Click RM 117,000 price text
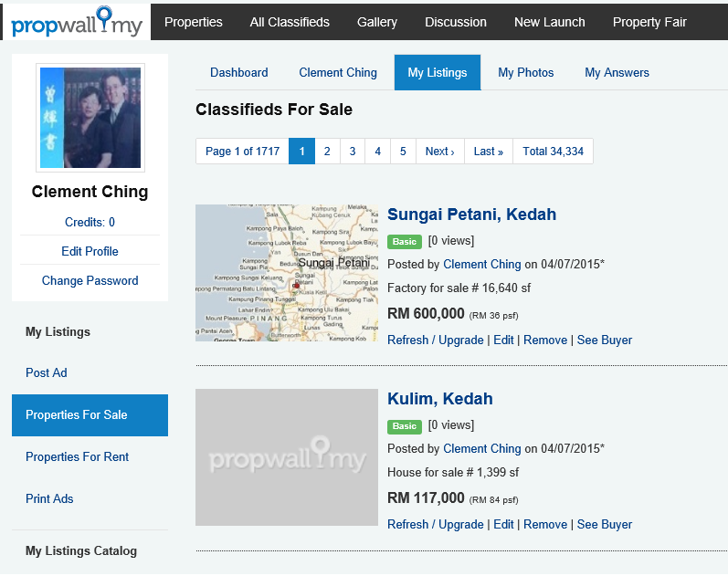This screenshot has width=728, height=576. [426, 498]
